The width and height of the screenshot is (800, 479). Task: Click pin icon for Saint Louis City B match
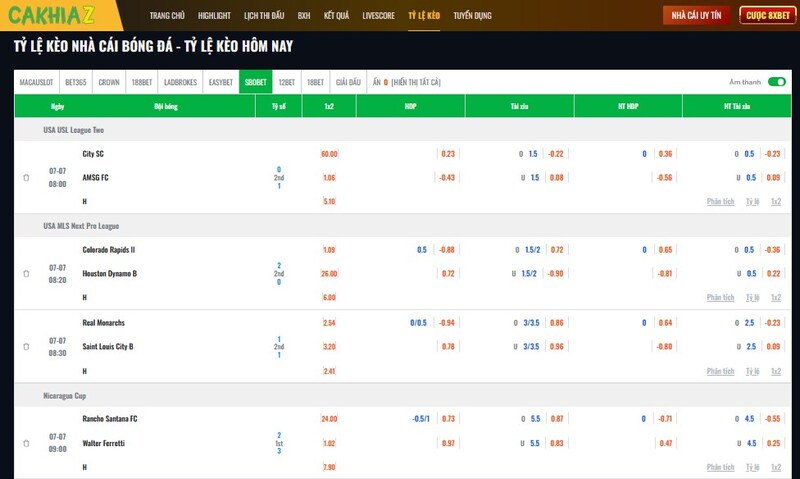pos(26,346)
